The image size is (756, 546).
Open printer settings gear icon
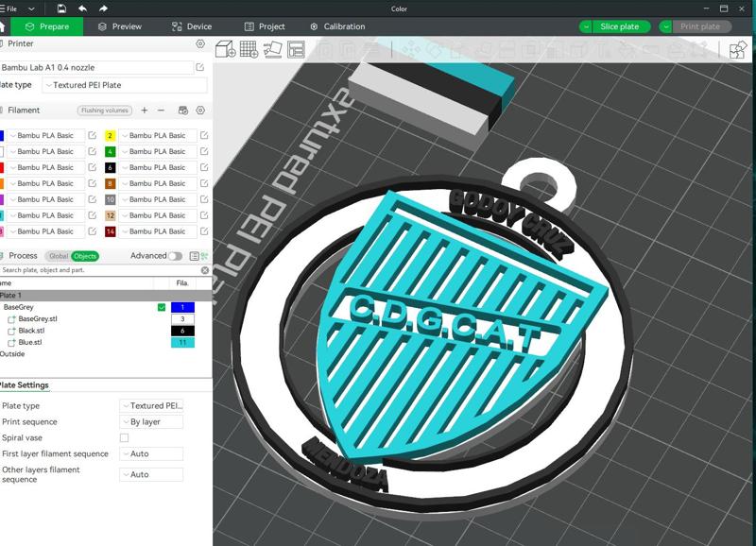(x=200, y=43)
